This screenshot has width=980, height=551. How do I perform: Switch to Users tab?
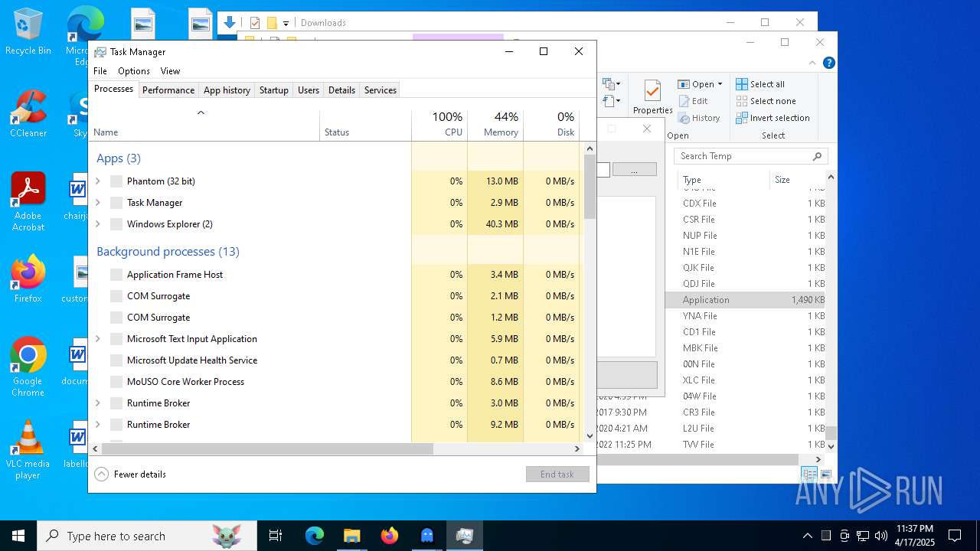coord(309,90)
